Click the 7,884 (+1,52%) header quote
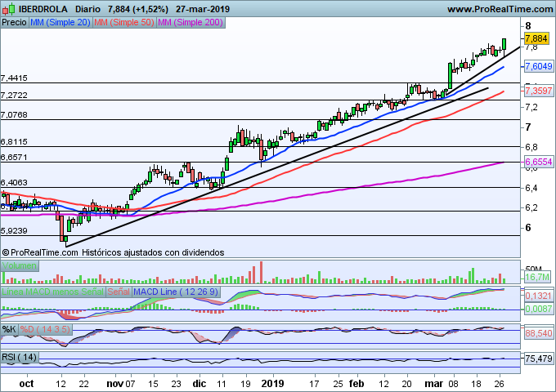556x392 pixels. [x=138, y=9]
